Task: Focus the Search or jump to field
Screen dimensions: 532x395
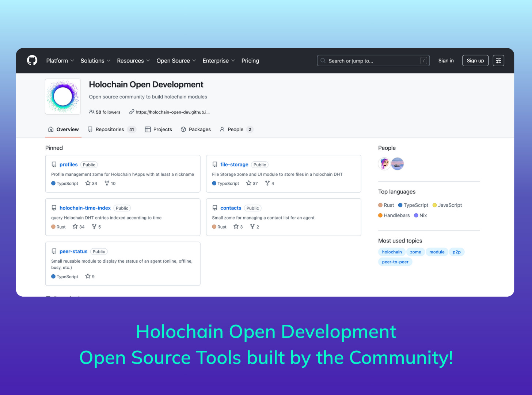Action: pyautogui.click(x=373, y=61)
